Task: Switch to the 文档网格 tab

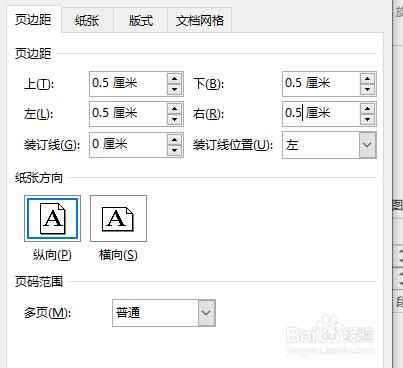Action: (200, 21)
